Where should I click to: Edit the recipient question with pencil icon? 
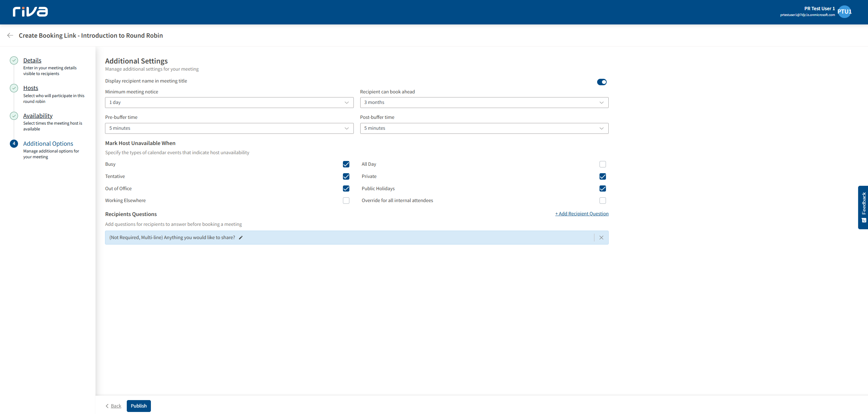click(241, 238)
